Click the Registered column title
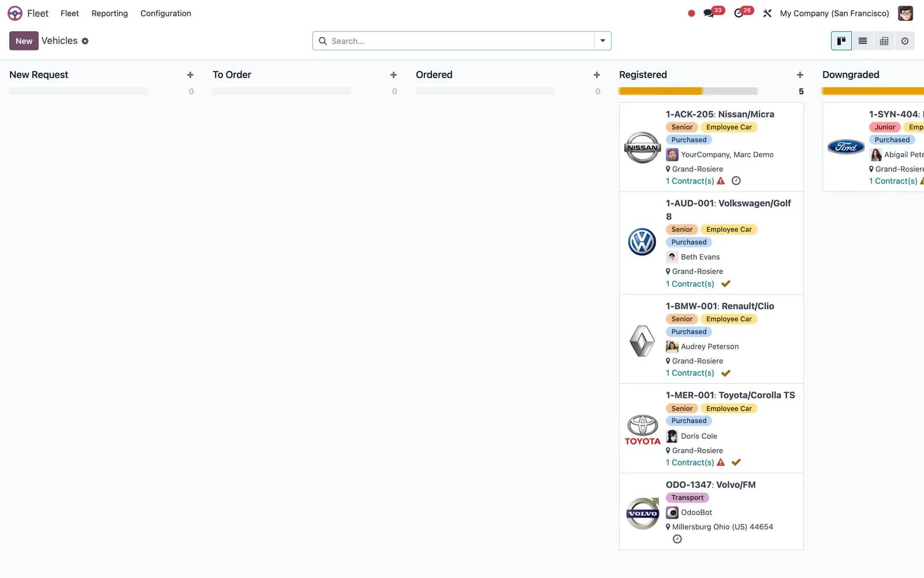The image size is (924, 578). coord(643,75)
